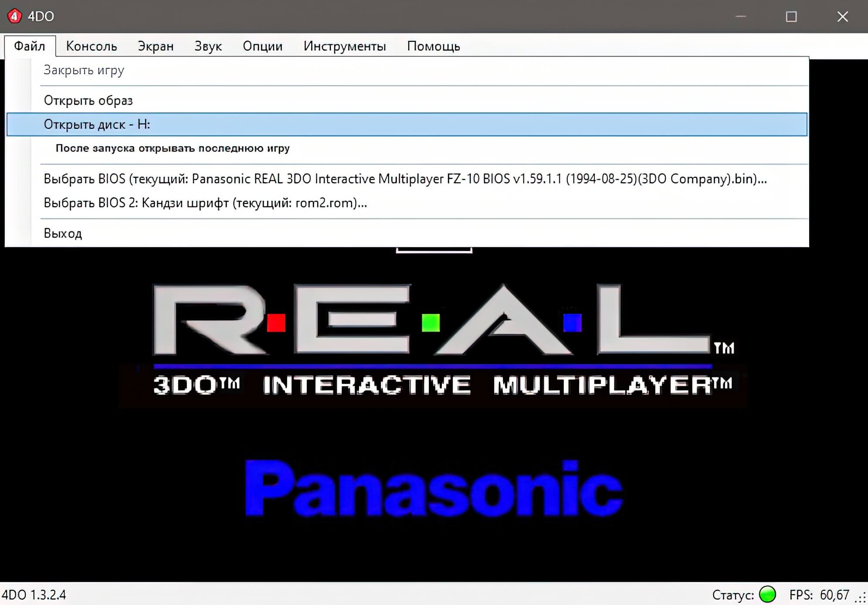Open the Помощь menu
The height and width of the screenshot is (605, 868).
[434, 46]
